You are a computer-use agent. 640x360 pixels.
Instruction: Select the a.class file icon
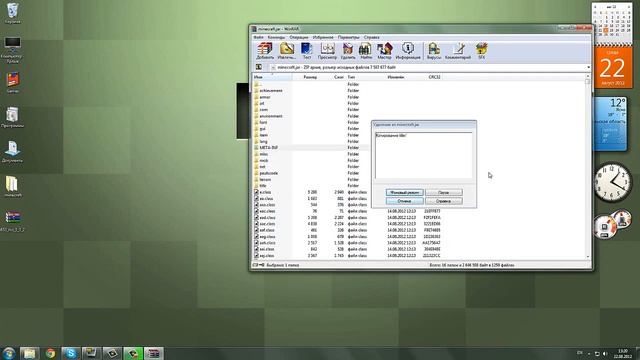click(256, 192)
